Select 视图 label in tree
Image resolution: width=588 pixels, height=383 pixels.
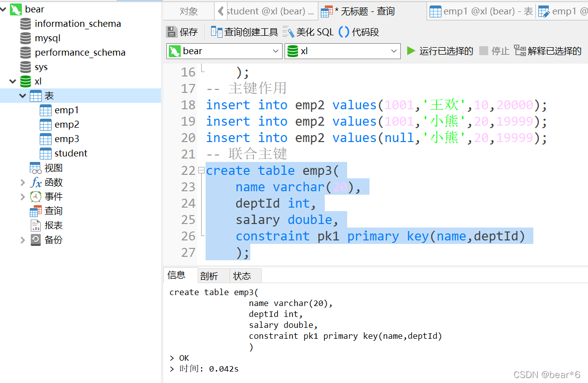pyautogui.click(x=54, y=168)
